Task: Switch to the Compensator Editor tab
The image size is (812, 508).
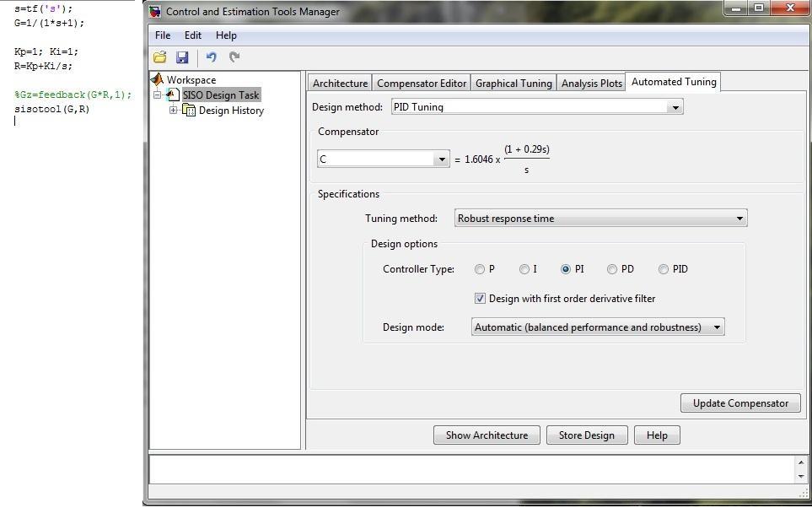Action: pos(422,83)
